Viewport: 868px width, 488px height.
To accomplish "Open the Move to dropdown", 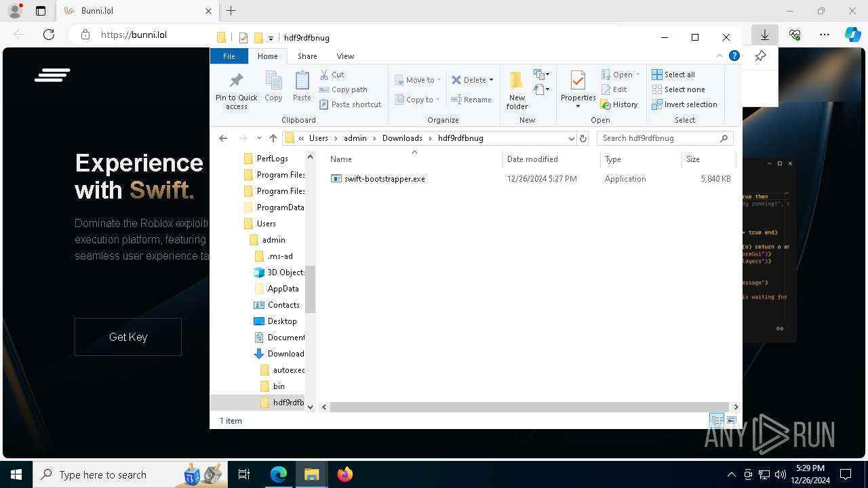I will [x=418, y=80].
